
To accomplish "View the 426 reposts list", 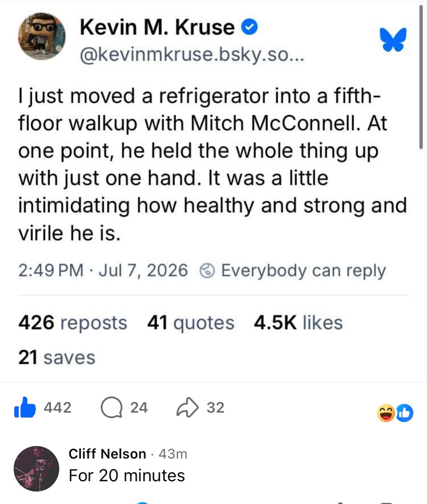I will tap(72, 322).
